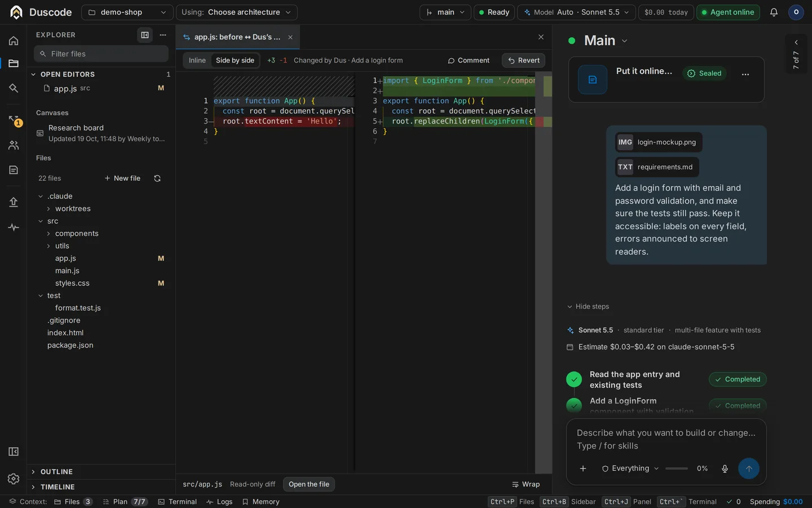Select Side by side diff view
This screenshot has width=812, height=508.
point(235,60)
